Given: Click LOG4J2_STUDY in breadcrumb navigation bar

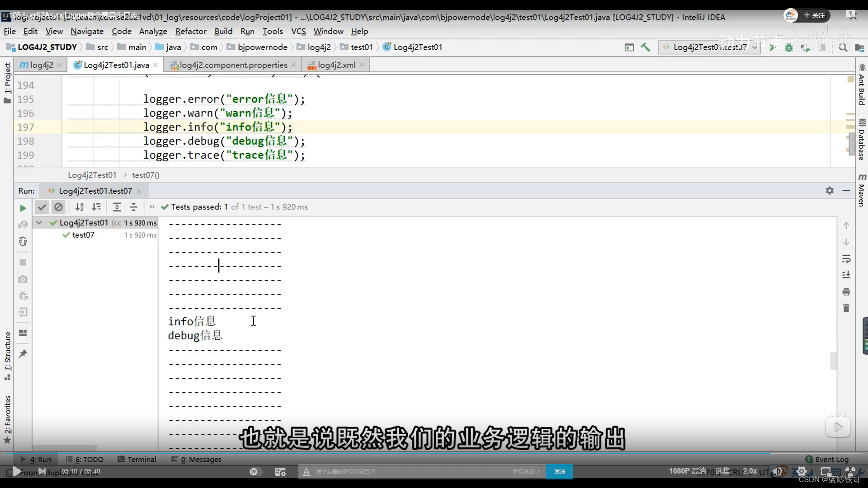Looking at the screenshot, I should pyautogui.click(x=42, y=47).
